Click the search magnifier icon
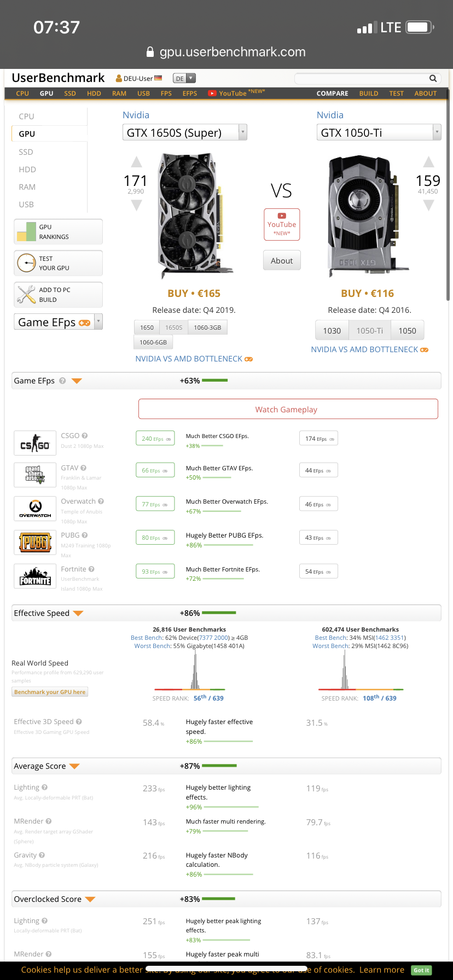This screenshot has height=980, width=453. coord(433,78)
